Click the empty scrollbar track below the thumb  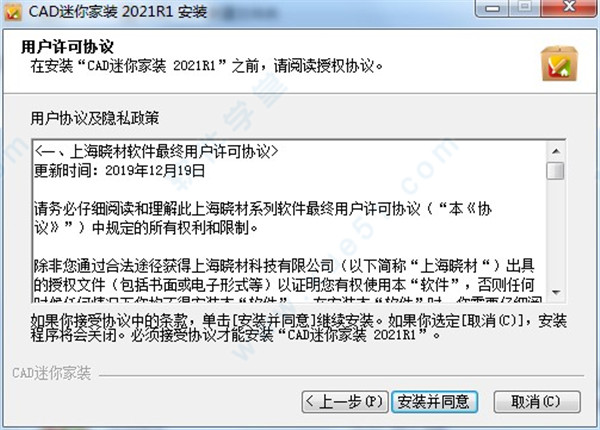point(555,231)
